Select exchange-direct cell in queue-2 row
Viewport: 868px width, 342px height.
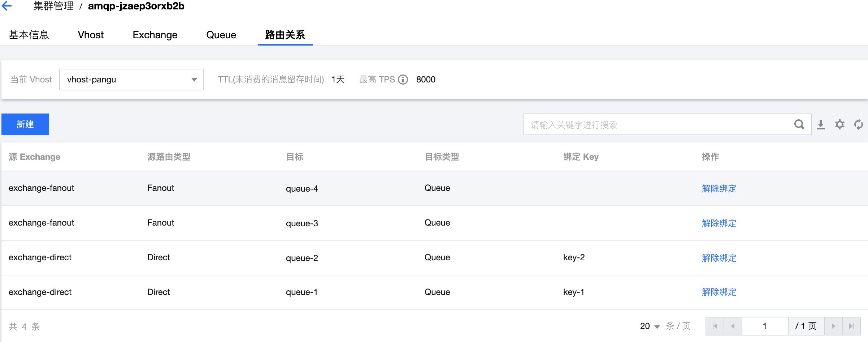click(x=40, y=257)
